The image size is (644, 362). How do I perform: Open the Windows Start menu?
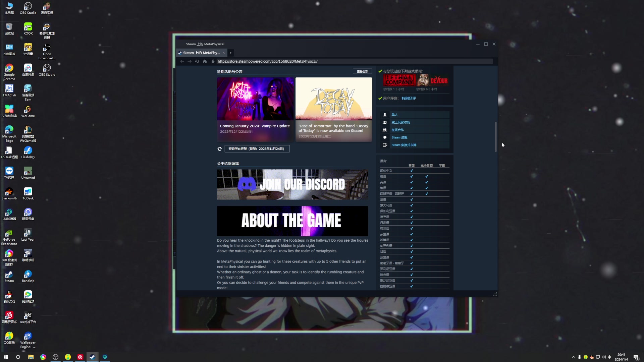pyautogui.click(x=6, y=357)
